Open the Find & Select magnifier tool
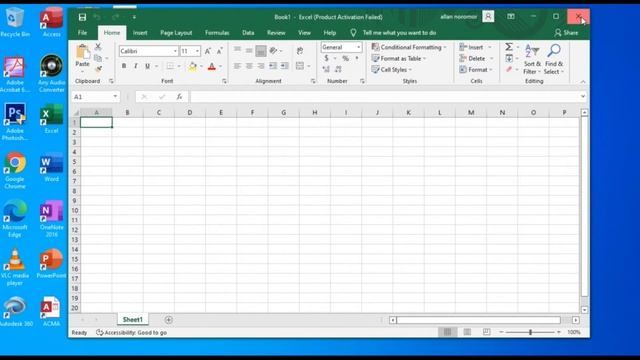The width and height of the screenshot is (640, 360). (553, 59)
